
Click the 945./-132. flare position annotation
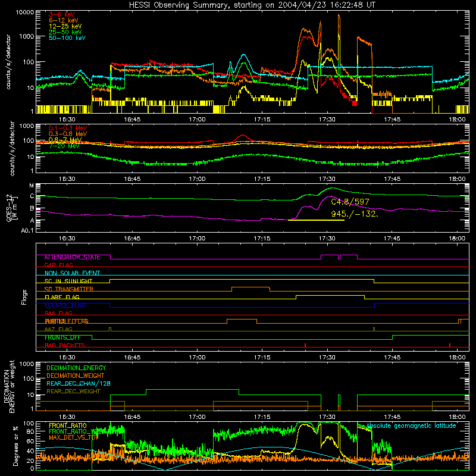tap(355, 214)
